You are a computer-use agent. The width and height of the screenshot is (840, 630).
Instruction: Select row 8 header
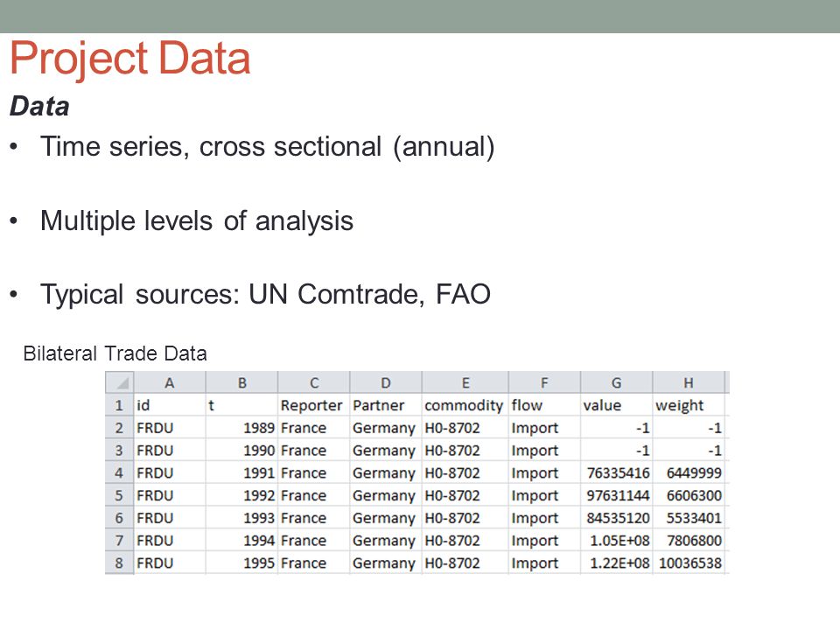click(120, 563)
